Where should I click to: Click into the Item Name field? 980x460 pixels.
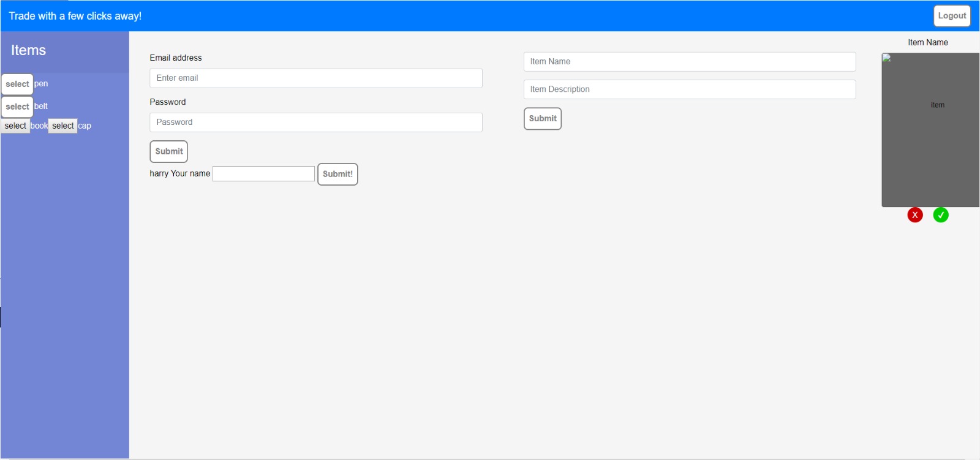tap(690, 62)
